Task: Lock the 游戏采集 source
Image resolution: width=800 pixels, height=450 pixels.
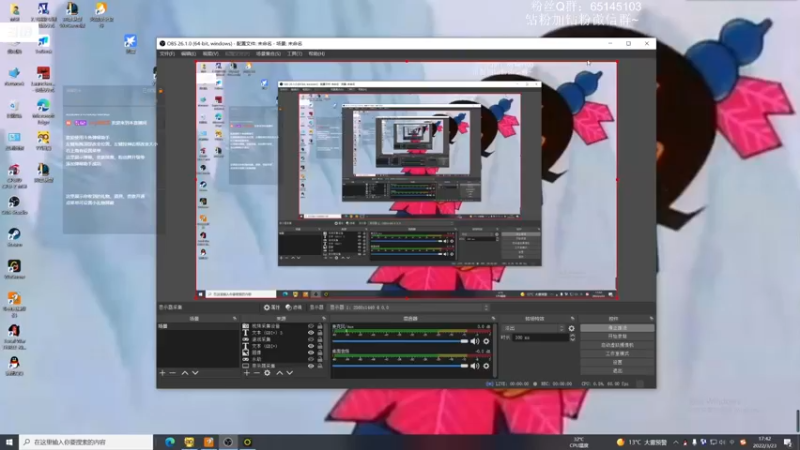Action: (320, 339)
